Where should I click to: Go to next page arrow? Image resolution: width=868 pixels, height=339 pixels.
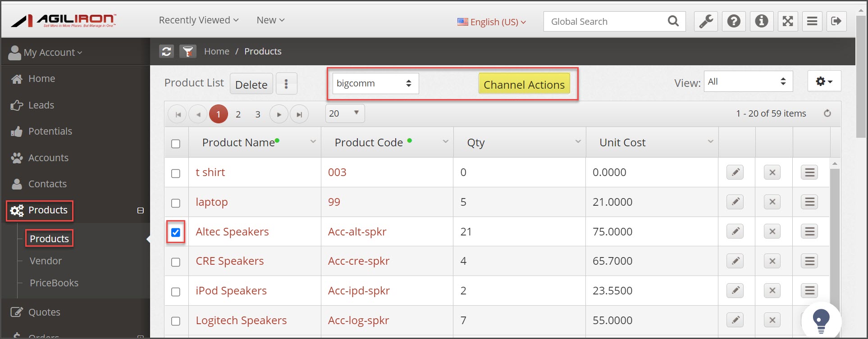(279, 114)
